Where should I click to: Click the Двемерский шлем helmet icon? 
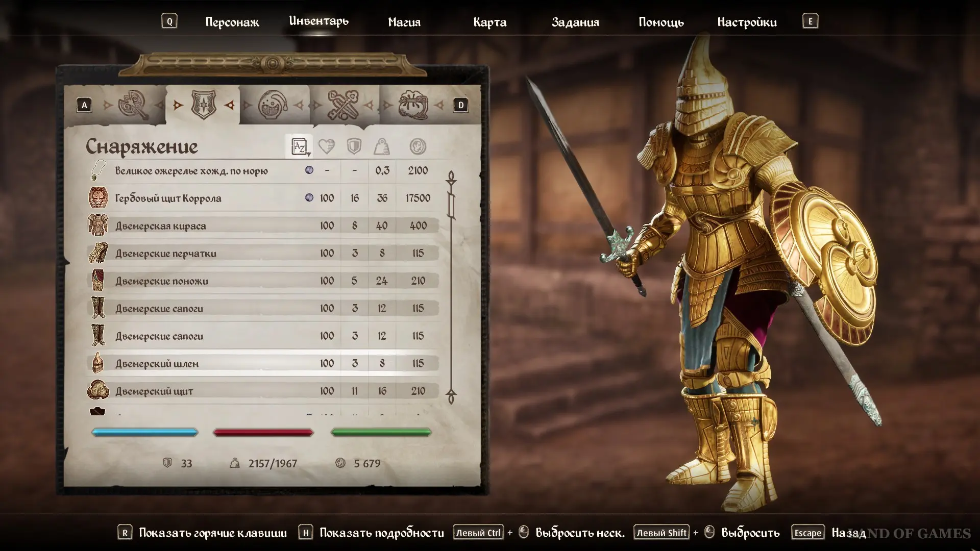98,363
